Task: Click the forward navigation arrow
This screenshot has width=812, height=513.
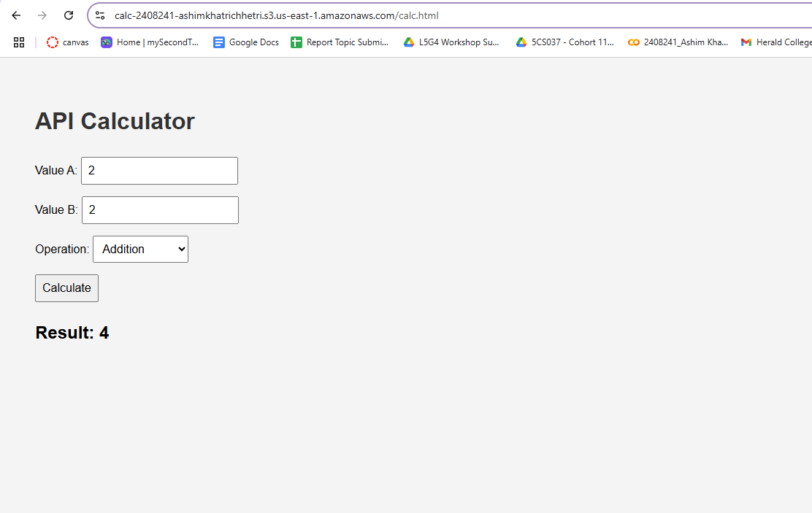Action: (42, 15)
